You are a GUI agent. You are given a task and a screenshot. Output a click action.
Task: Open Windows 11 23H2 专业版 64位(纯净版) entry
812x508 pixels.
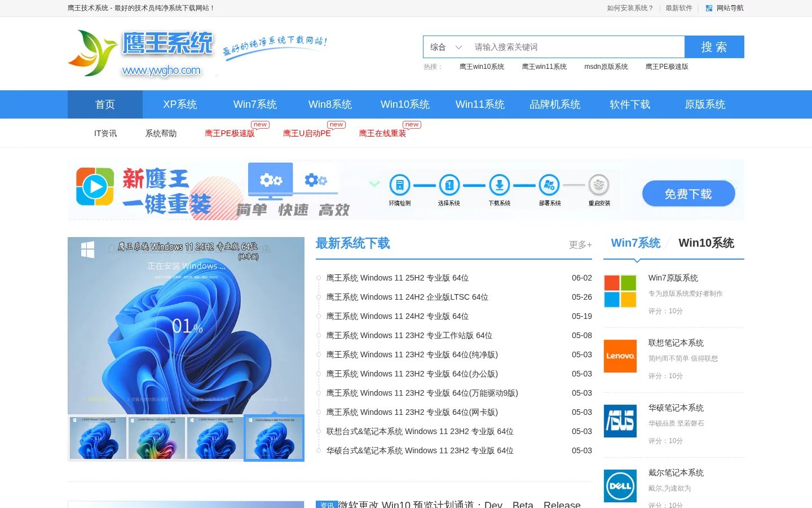[412, 354]
